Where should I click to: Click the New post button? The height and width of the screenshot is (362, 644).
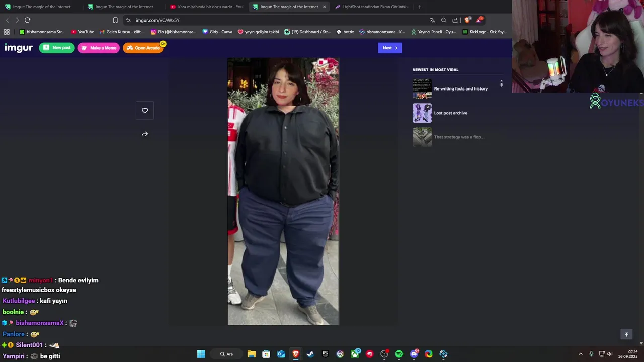click(x=57, y=48)
